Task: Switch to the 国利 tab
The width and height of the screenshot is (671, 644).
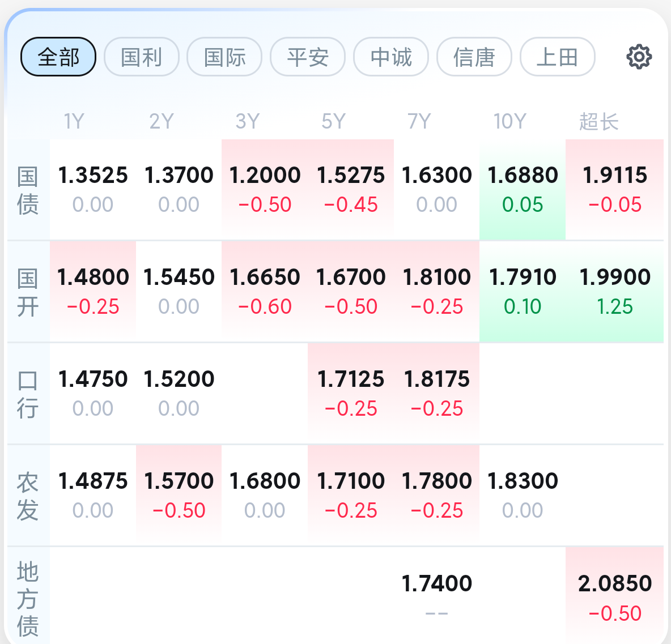Action: pos(141,57)
